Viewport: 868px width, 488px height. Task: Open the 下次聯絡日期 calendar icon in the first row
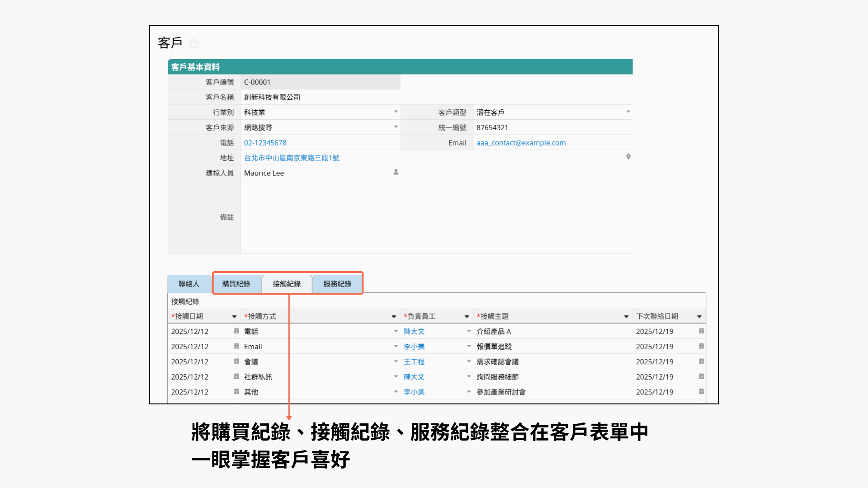tap(701, 331)
